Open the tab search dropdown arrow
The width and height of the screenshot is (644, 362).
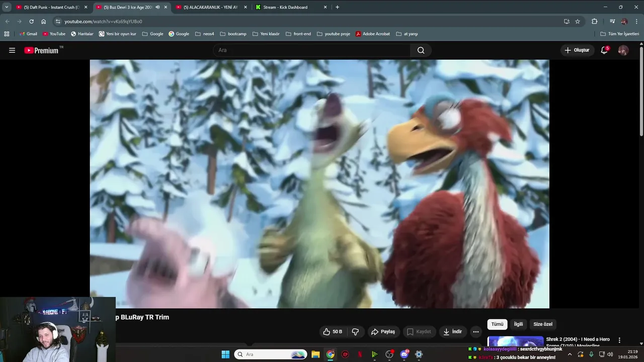pos(7,7)
